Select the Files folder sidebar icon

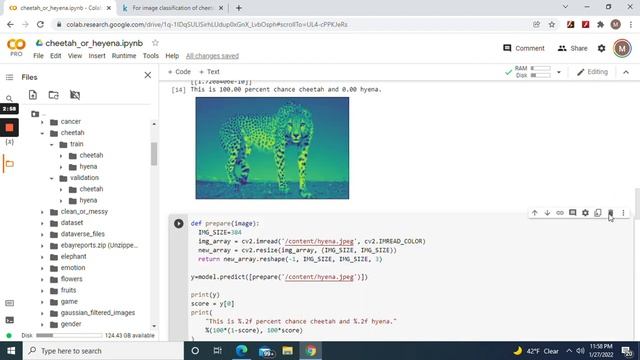click(9, 164)
